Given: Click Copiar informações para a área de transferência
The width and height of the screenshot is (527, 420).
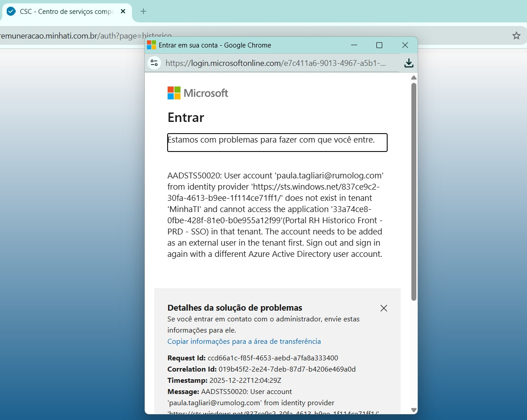Looking at the screenshot, I should [x=244, y=341].
